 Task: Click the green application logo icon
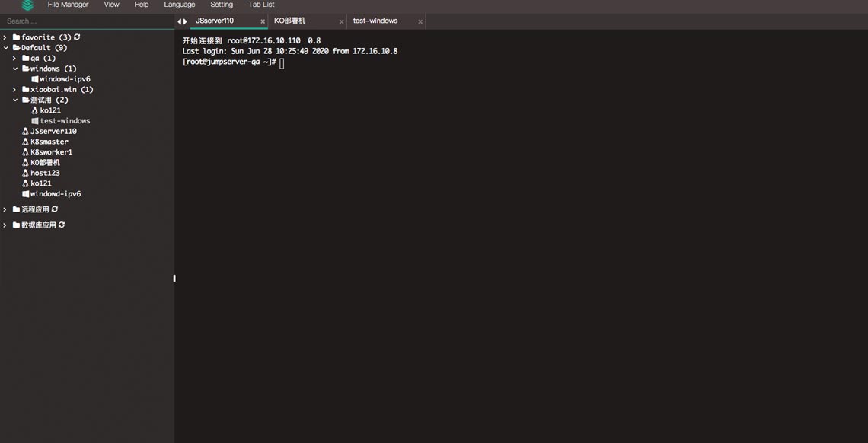pyautogui.click(x=27, y=5)
